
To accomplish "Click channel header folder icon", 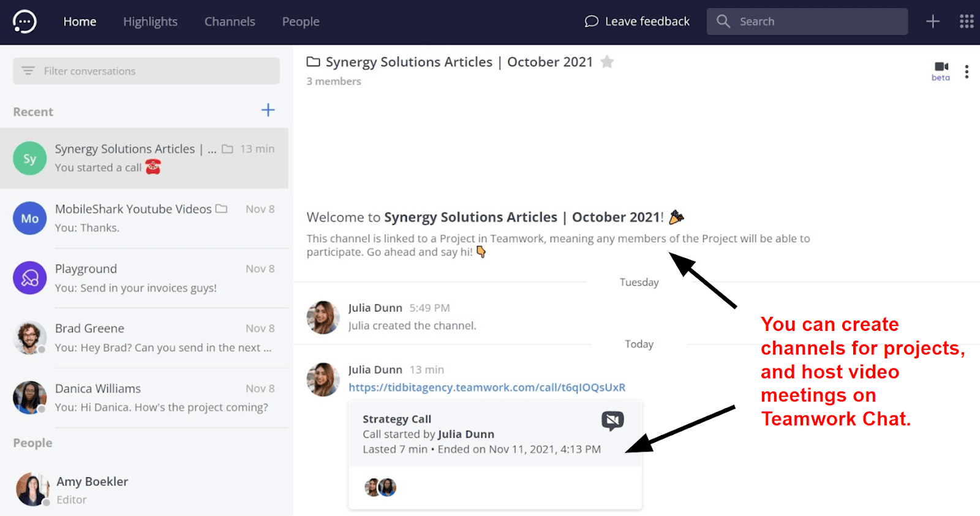I will pos(313,61).
